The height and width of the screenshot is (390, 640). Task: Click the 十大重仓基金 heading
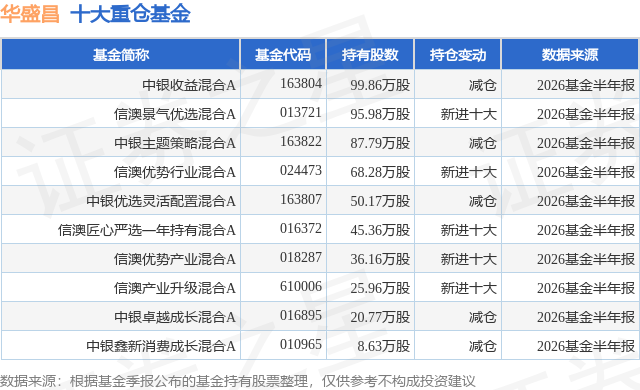click(x=131, y=15)
